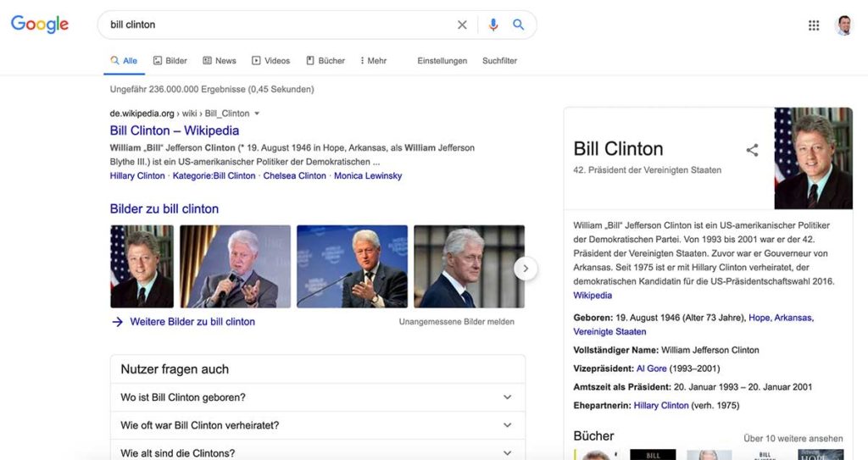This screenshot has height=460, width=868.
Task: Click the blue magnifier search icon
Action: tap(518, 25)
